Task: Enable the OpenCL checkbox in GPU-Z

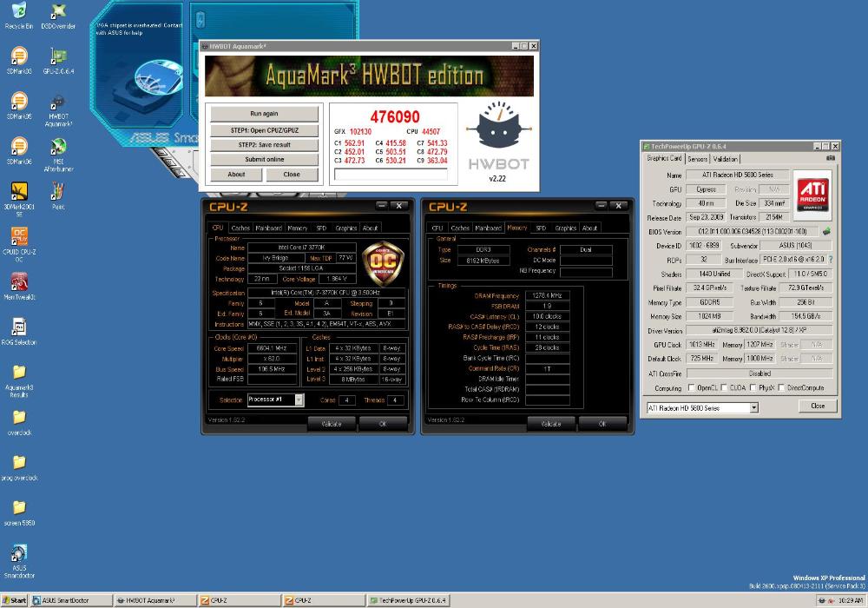Action: pyautogui.click(x=692, y=387)
